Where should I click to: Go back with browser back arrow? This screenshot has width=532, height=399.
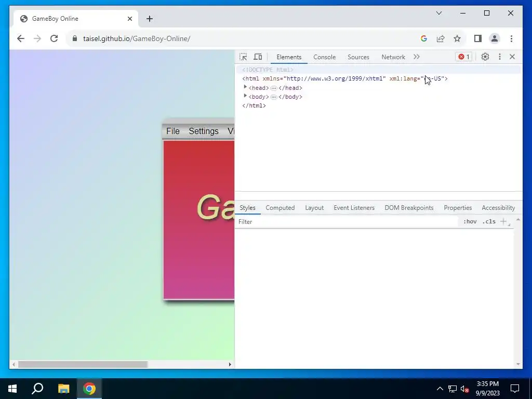tap(21, 38)
